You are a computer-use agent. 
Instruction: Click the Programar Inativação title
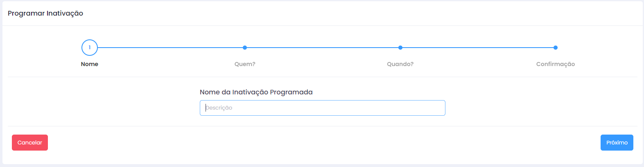coord(45,14)
